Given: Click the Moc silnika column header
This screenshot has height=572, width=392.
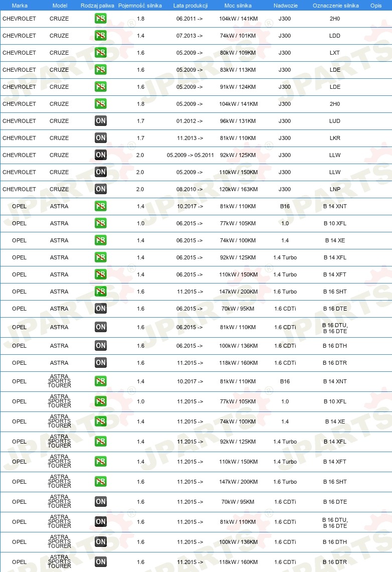Looking at the screenshot, I should pyautogui.click(x=238, y=6).
